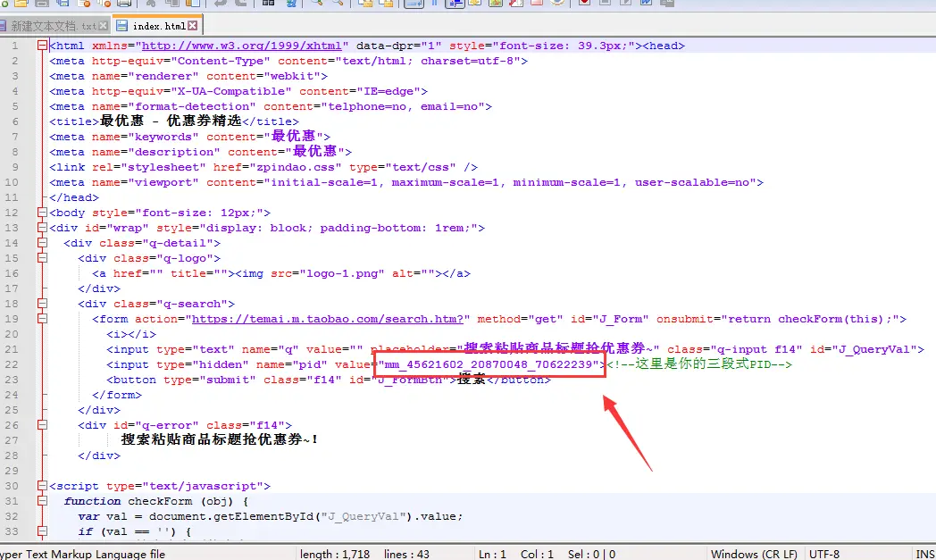
Task: Click the Find magnifier toolbar icon
Action: [x=316, y=3]
